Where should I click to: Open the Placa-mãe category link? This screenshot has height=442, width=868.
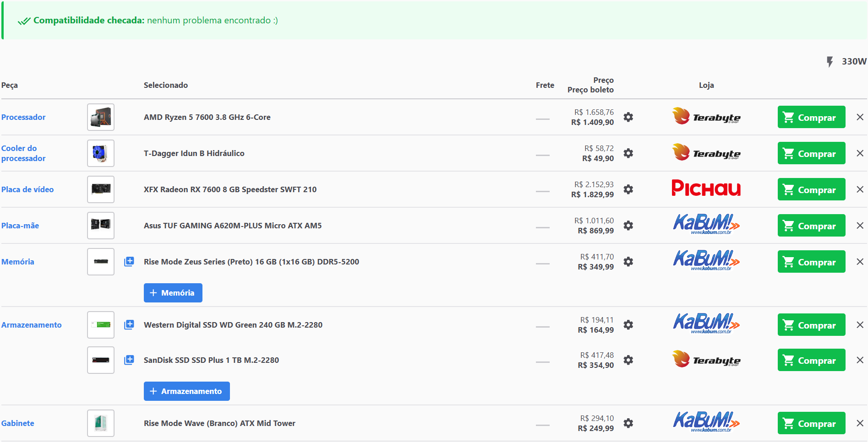pos(20,226)
